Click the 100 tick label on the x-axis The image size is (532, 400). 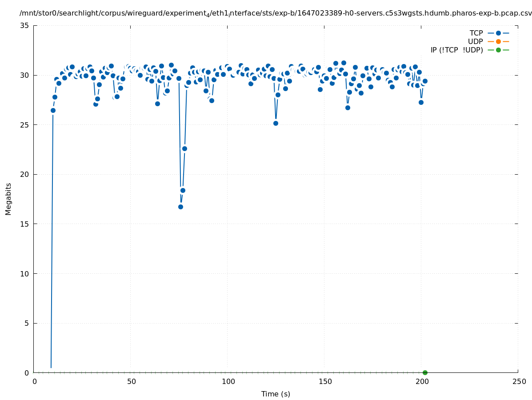click(x=228, y=382)
